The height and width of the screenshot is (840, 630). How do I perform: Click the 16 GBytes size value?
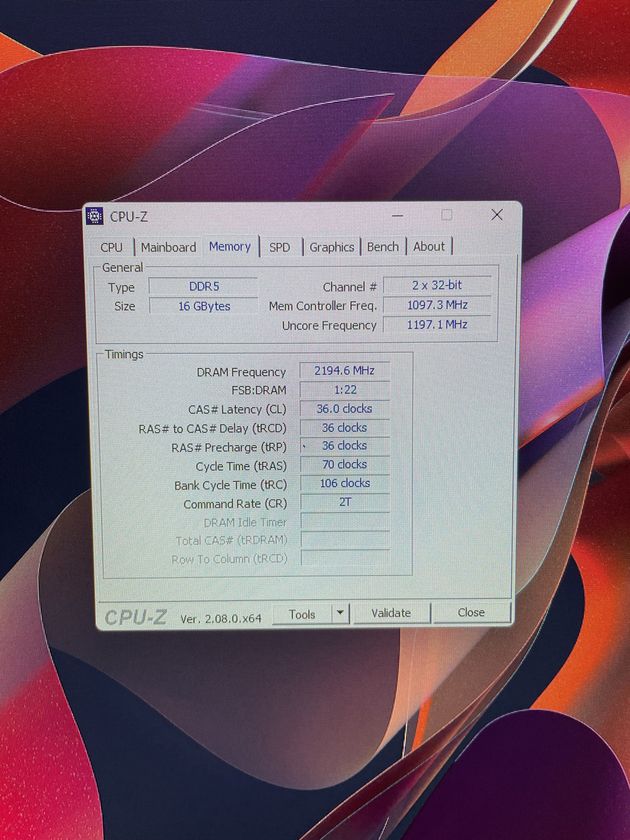204,306
